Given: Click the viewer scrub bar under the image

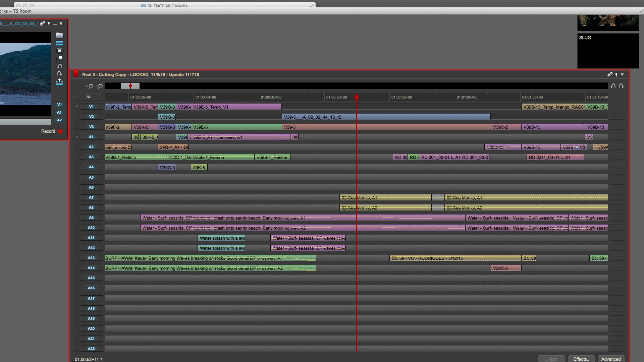Looking at the screenshot, I should pyautogui.click(x=25, y=122).
